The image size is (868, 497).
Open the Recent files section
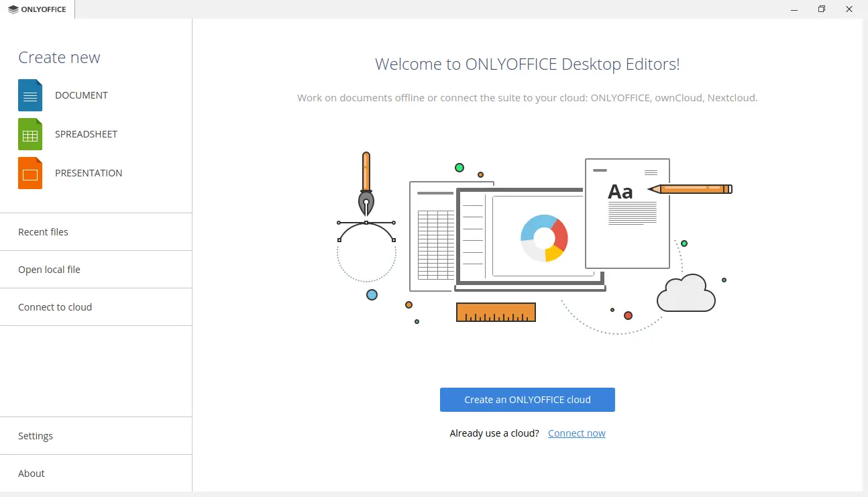click(x=96, y=232)
